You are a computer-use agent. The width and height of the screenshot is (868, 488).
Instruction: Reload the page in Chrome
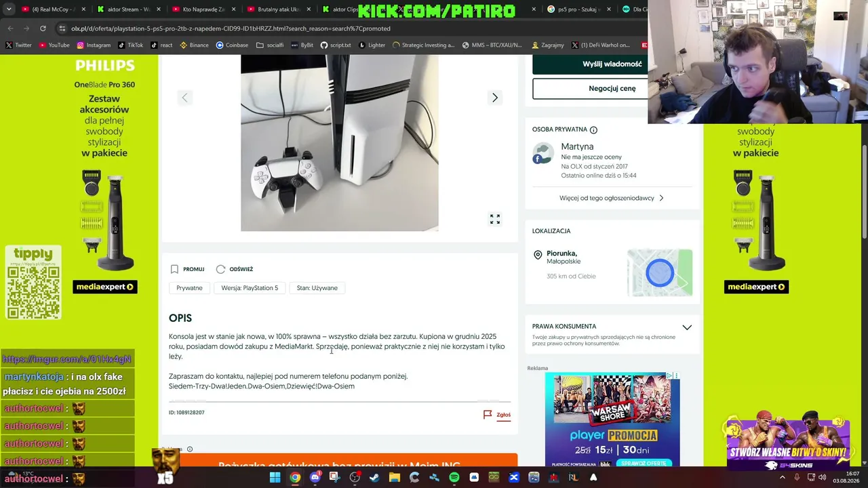(x=43, y=28)
